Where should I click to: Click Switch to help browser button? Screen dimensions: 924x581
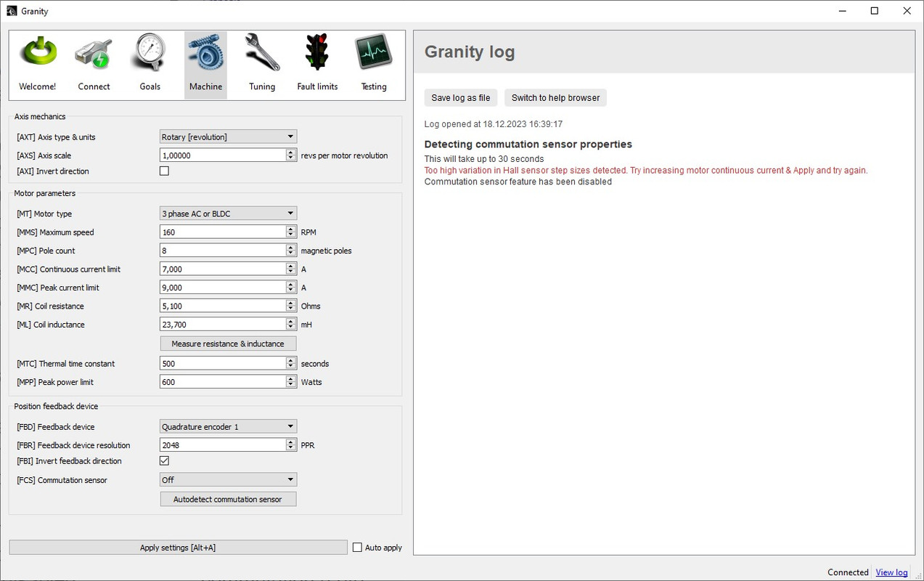click(x=555, y=98)
